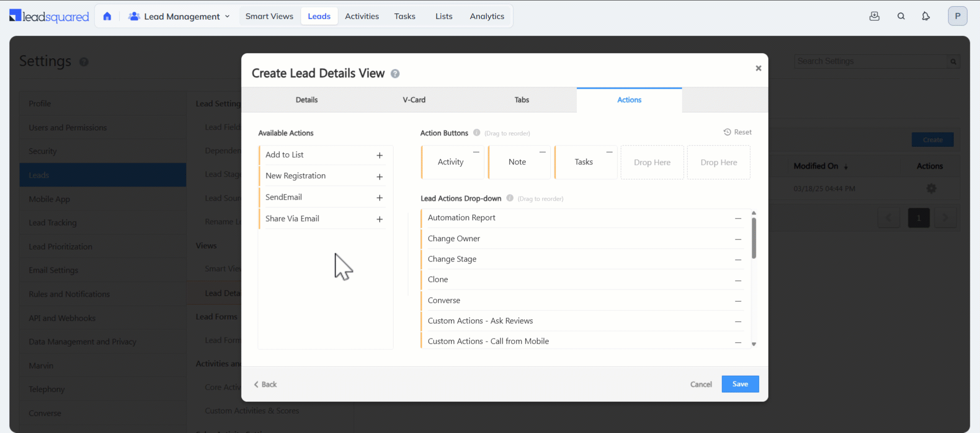Open the notifications bell icon
The width and height of the screenshot is (980, 433).
tap(925, 16)
